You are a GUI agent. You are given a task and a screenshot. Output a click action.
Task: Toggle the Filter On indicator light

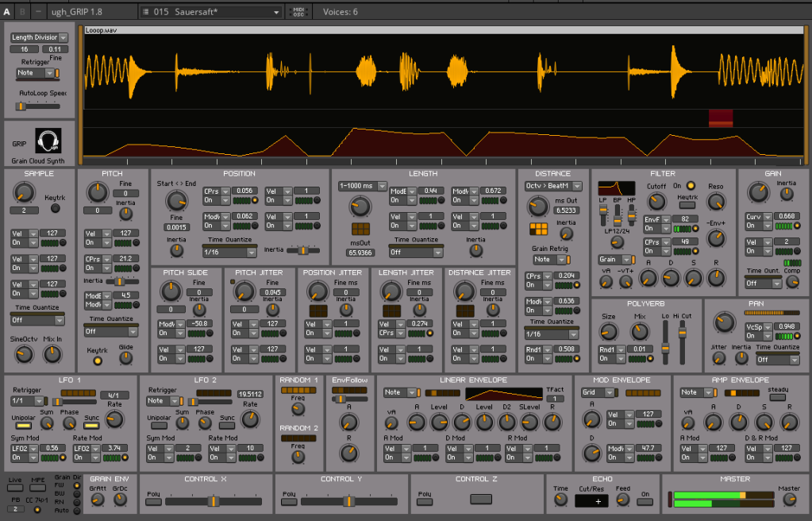tap(689, 186)
